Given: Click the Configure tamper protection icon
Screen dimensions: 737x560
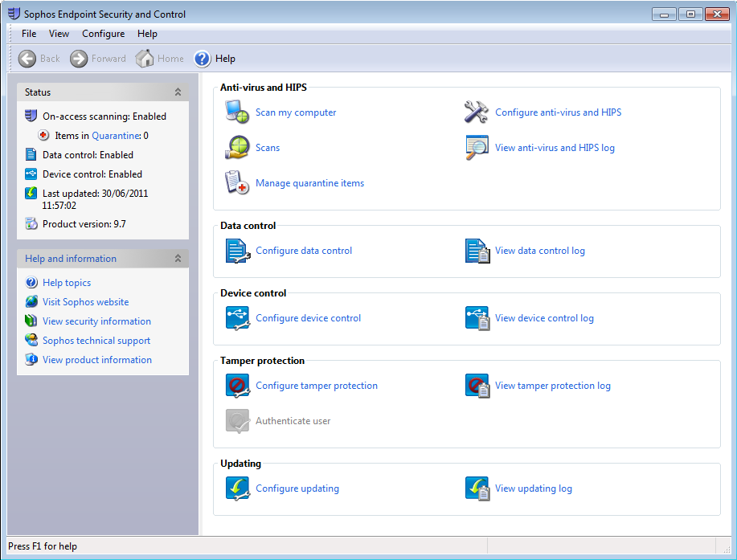Looking at the screenshot, I should [x=237, y=386].
